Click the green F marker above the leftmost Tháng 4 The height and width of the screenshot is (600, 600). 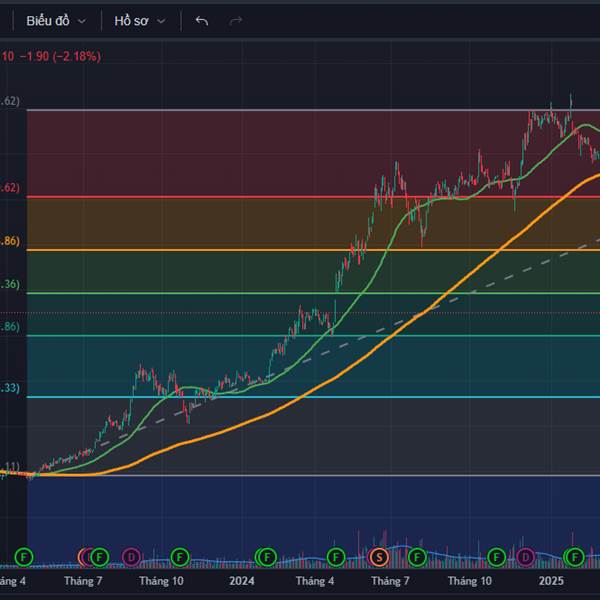[x=25, y=556]
